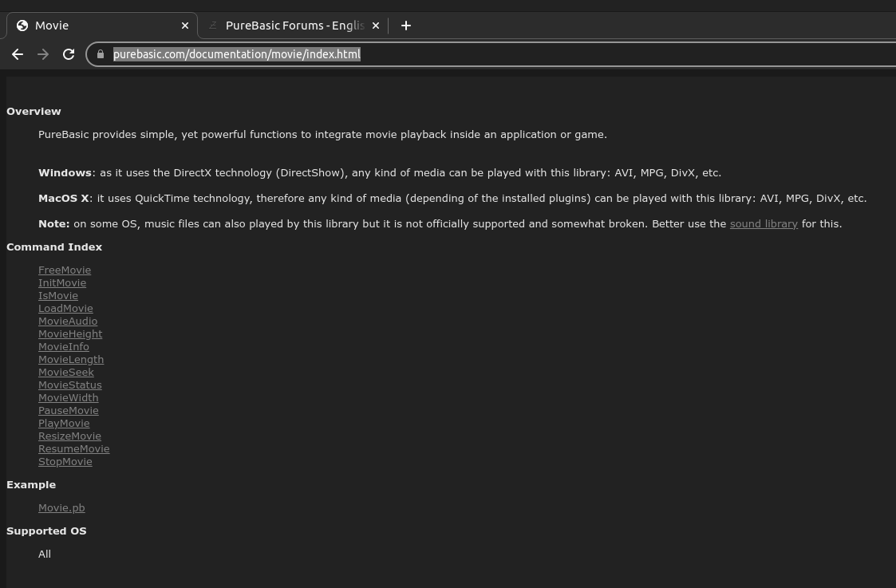Close the PureBasic Forums tab
Screen dimensions: 896x588
pos(376,26)
